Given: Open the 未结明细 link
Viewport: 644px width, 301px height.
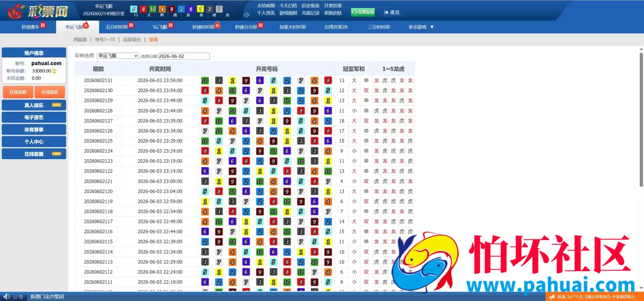Looking at the screenshot, I should pos(266,6).
